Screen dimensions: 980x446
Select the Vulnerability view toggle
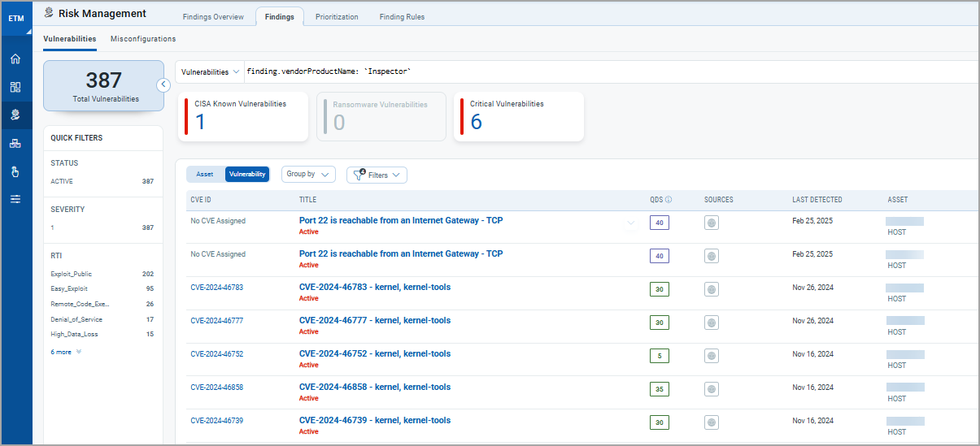pyautogui.click(x=246, y=175)
